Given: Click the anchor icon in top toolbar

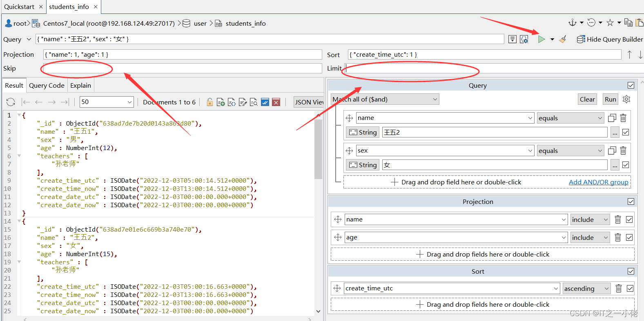Looking at the screenshot, I should pos(573,22).
